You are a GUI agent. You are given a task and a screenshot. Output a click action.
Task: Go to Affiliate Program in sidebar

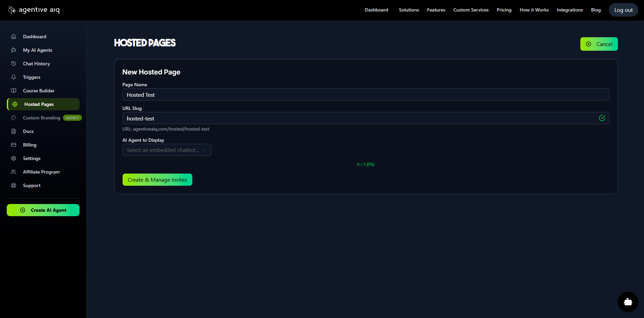point(41,172)
